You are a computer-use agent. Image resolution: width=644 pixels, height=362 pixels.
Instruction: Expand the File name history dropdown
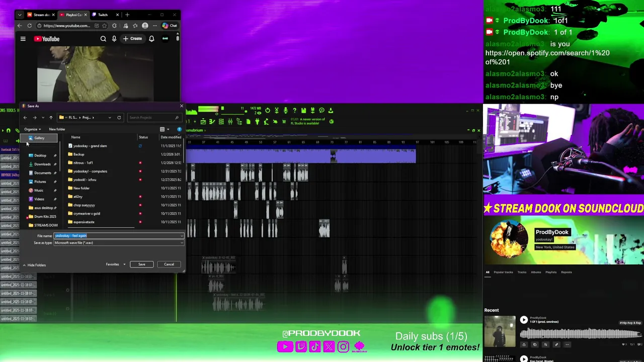point(182,236)
